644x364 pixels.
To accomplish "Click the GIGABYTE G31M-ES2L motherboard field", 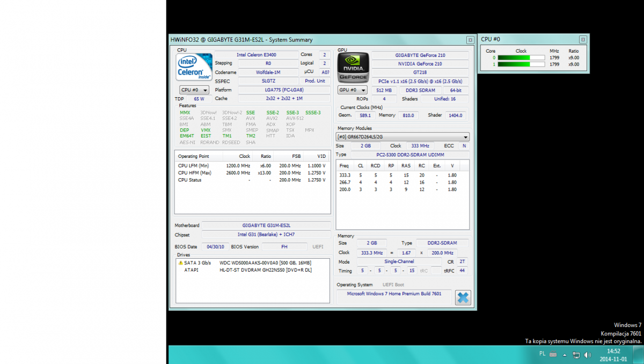I will click(266, 225).
